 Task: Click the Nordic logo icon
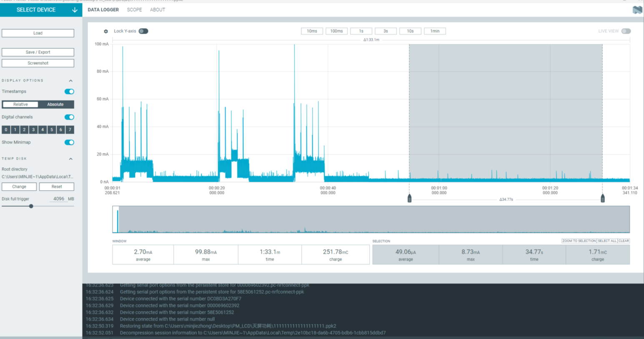(637, 10)
